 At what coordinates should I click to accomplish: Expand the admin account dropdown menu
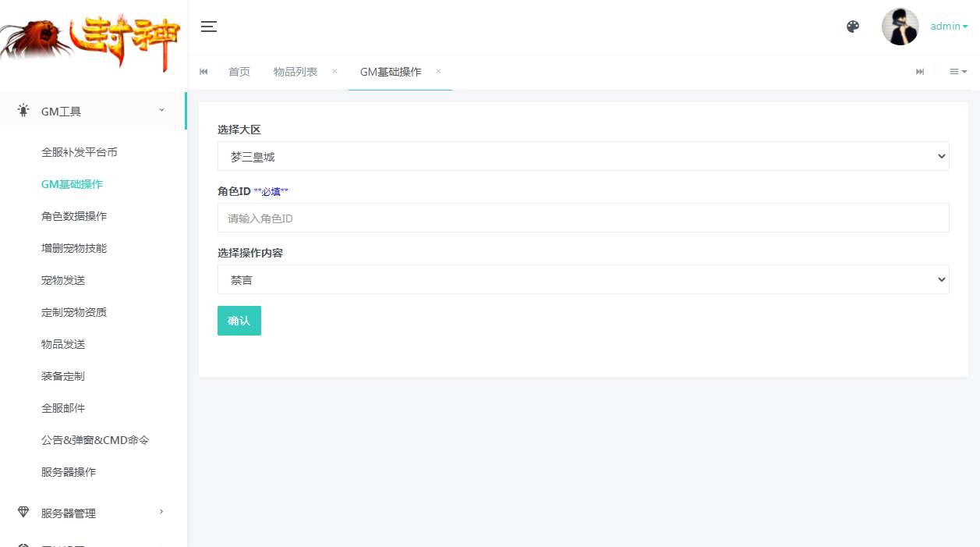click(x=947, y=26)
